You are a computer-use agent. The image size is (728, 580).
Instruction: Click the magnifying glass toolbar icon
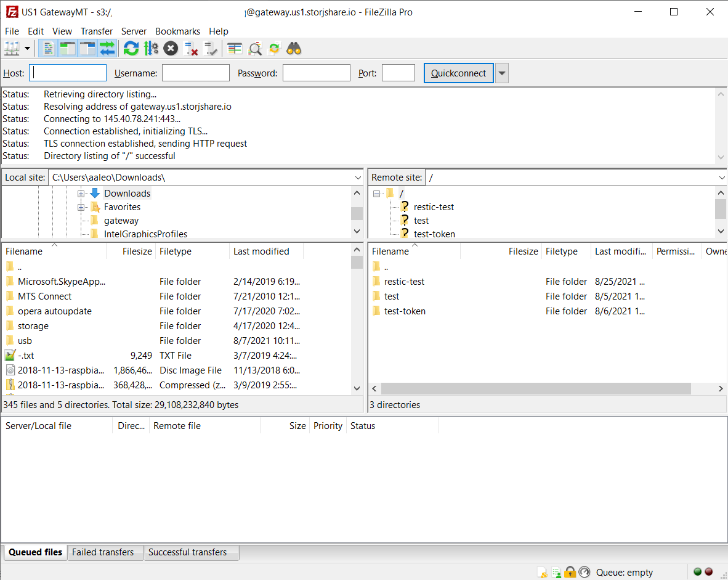pyautogui.click(x=255, y=48)
